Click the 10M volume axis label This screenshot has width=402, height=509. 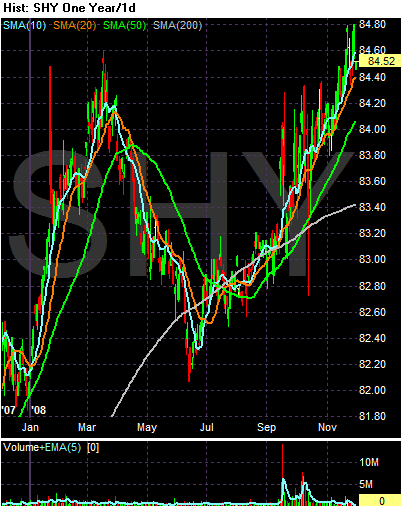[369, 462]
